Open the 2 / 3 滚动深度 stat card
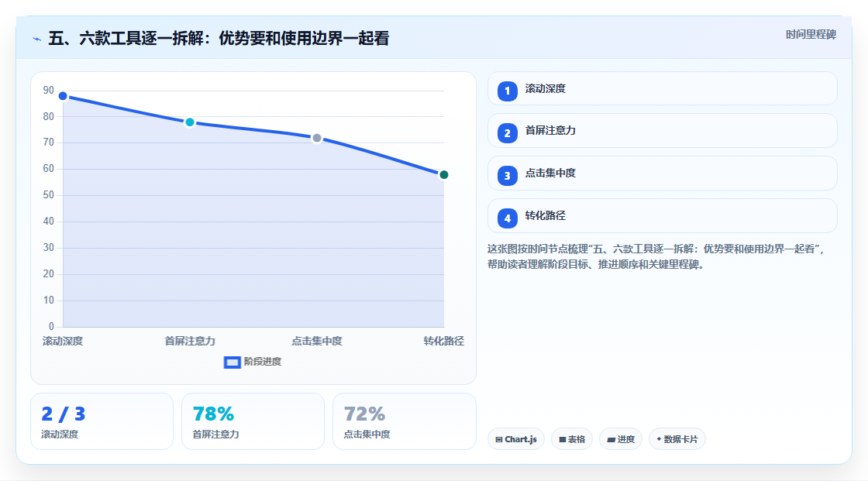 click(x=102, y=422)
